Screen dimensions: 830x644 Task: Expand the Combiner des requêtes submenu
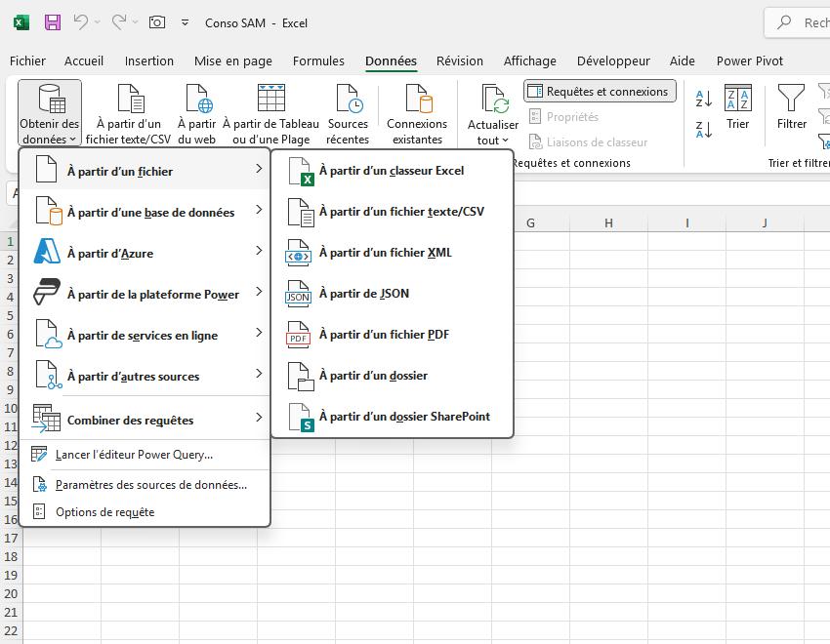click(145, 420)
